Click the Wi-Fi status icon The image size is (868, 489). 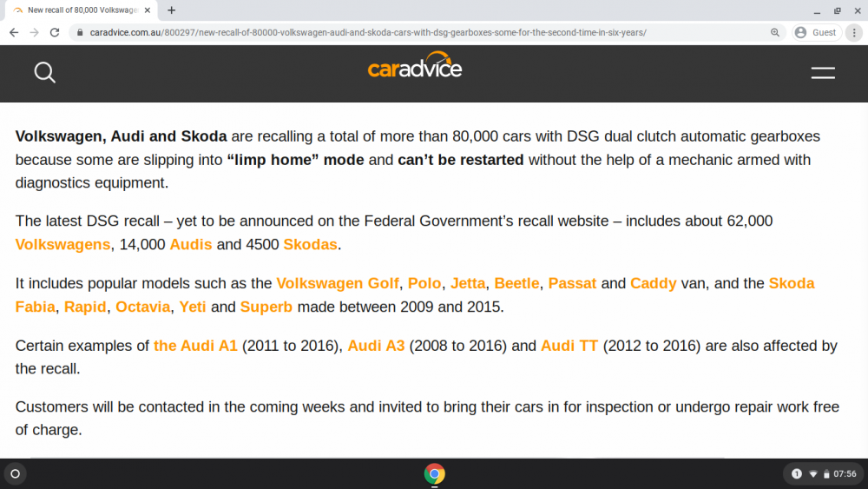[x=813, y=474]
